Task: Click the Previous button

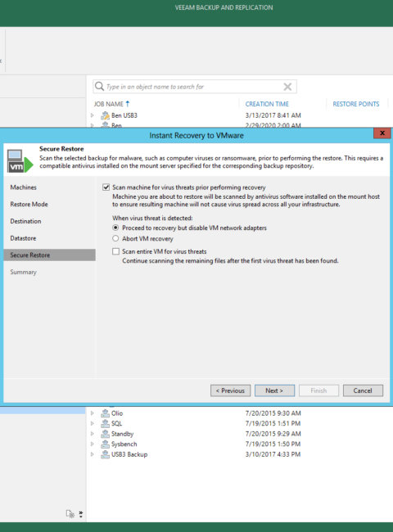Action: click(230, 390)
